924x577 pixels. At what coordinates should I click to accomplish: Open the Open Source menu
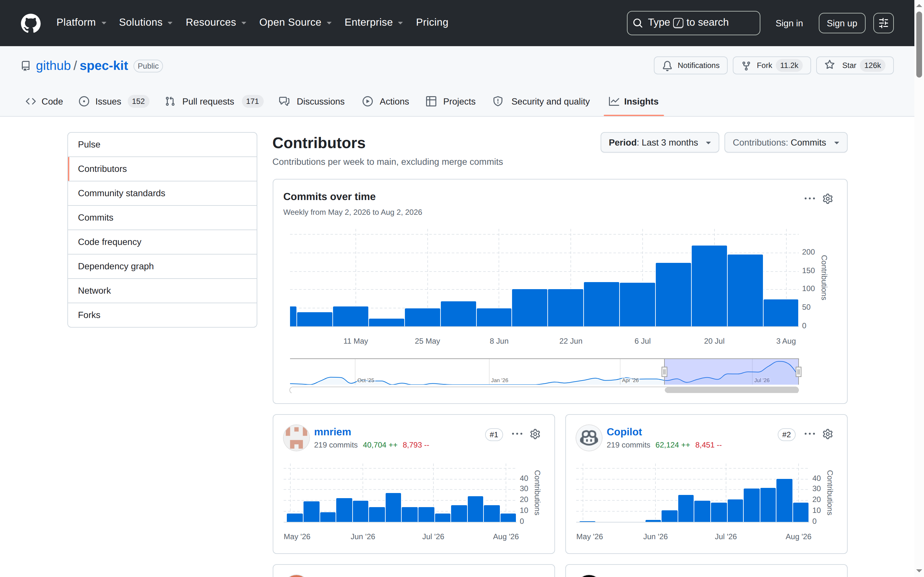[x=295, y=22]
